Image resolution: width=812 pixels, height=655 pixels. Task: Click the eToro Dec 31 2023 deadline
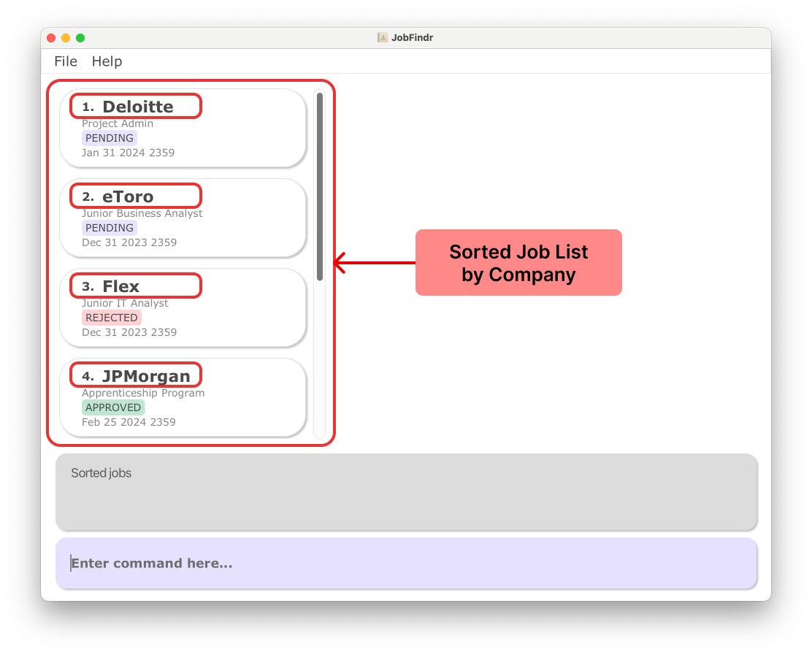pos(129,242)
